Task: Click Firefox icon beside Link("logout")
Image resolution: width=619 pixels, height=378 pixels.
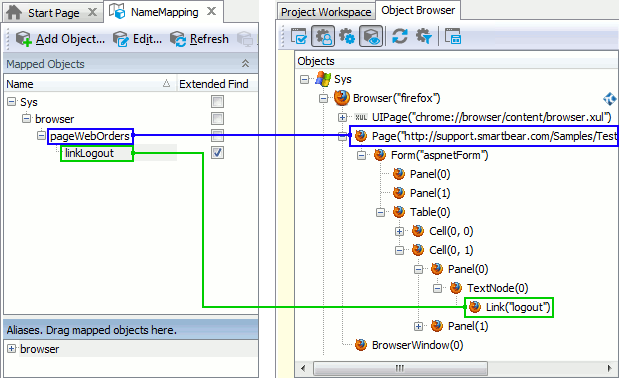Action: pos(475,307)
